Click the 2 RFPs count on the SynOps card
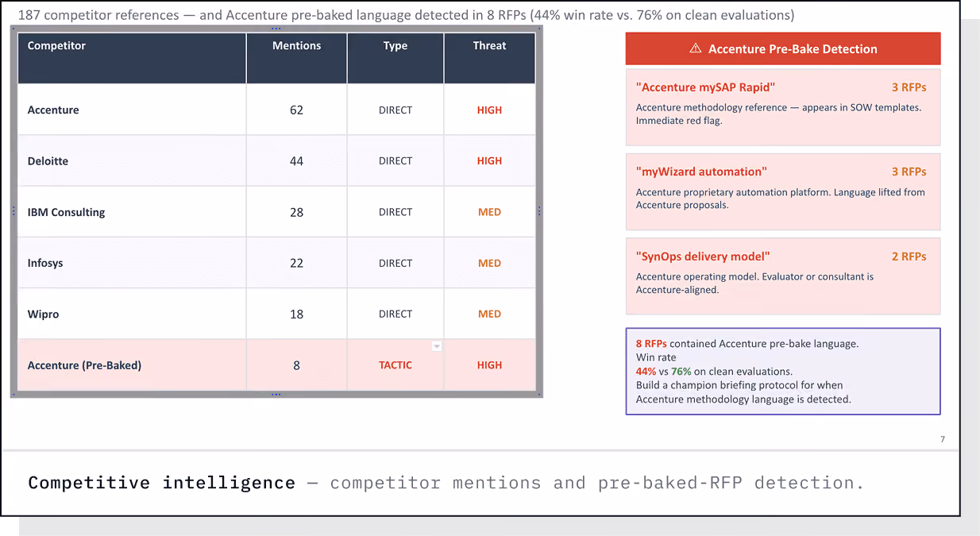 click(x=909, y=256)
